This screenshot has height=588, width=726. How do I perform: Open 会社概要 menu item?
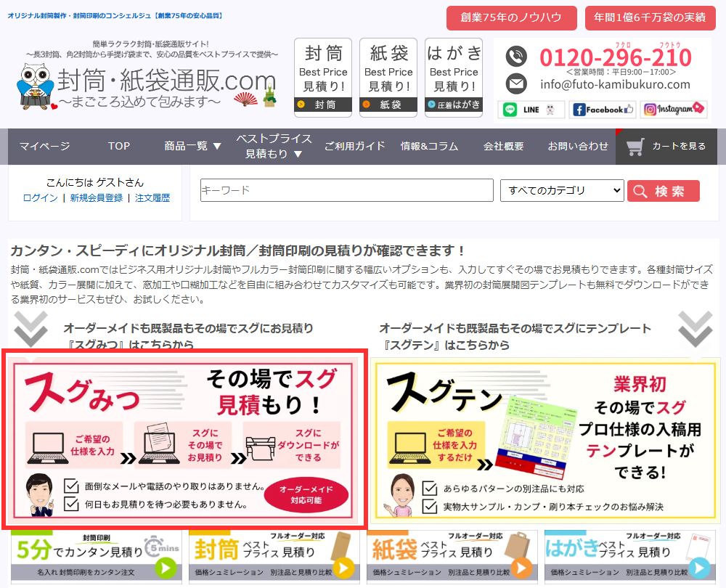[x=503, y=147]
